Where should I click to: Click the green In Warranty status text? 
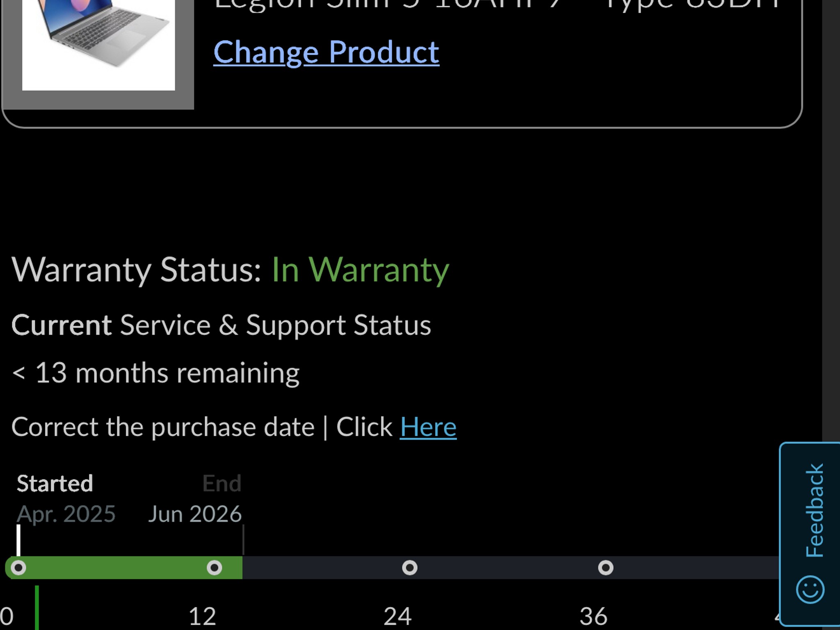tap(360, 270)
